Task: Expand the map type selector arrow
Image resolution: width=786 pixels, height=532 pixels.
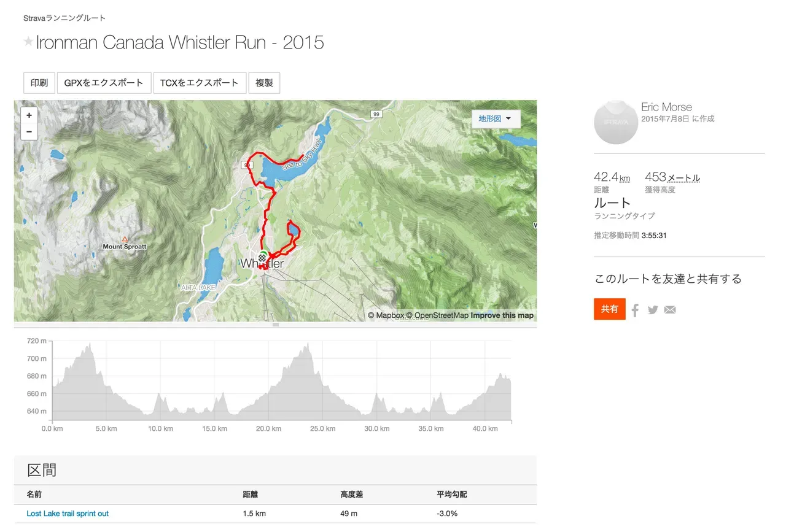Action: 509,118
